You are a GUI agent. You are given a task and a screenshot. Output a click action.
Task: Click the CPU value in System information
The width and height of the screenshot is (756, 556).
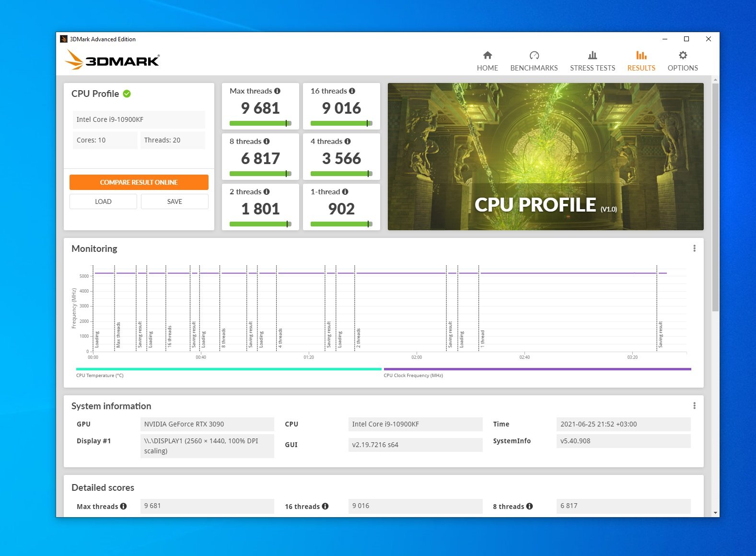tap(415, 424)
